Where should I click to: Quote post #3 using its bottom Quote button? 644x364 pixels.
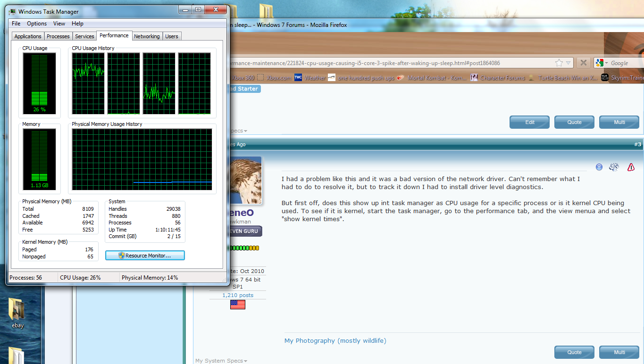tap(574, 352)
